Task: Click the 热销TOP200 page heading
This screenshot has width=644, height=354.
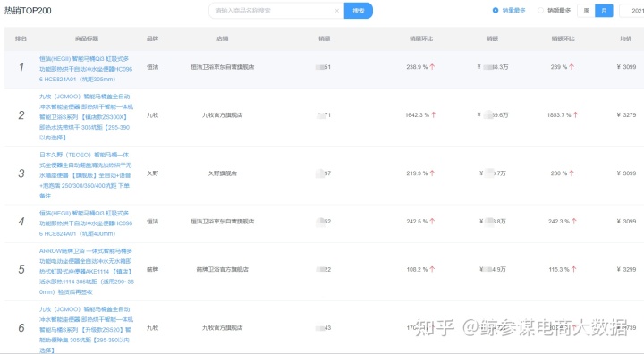Action: [x=28, y=11]
